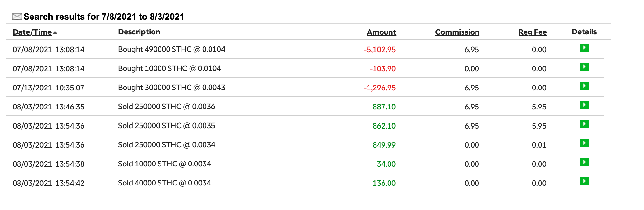The image size is (644, 210).
Task: Sort by Date/Time column header
Action: point(32,32)
